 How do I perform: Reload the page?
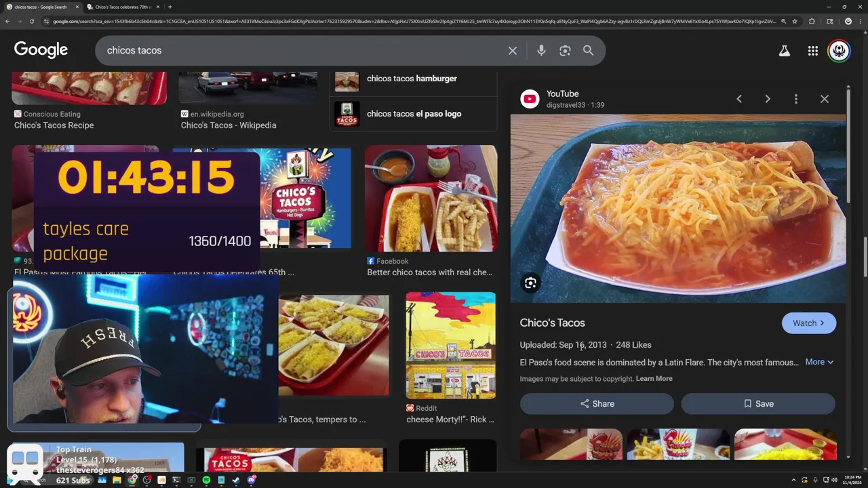[x=31, y=21]
